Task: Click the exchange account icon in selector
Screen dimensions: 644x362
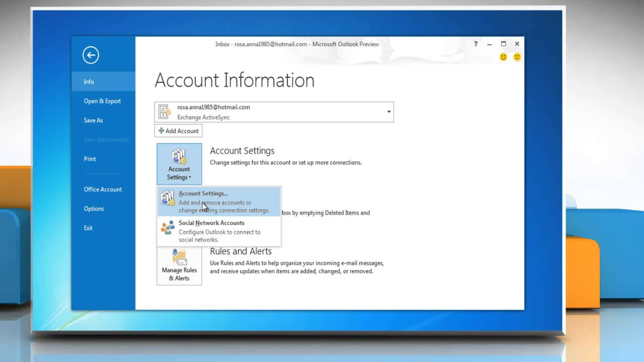Action: click(x=164, y=112)
